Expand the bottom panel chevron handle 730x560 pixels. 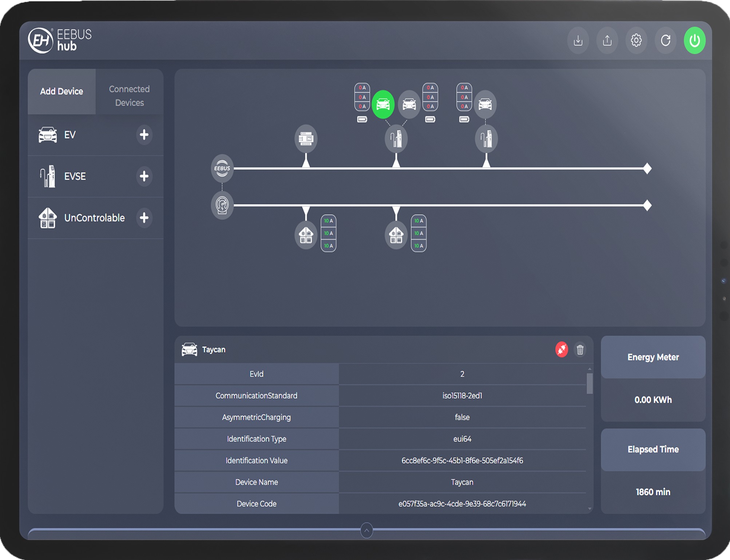[366, 531]
